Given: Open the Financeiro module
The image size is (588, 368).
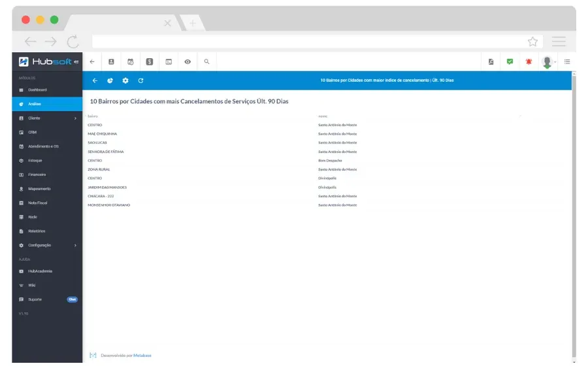Looking at the screenshot, I should pos(47,175).
